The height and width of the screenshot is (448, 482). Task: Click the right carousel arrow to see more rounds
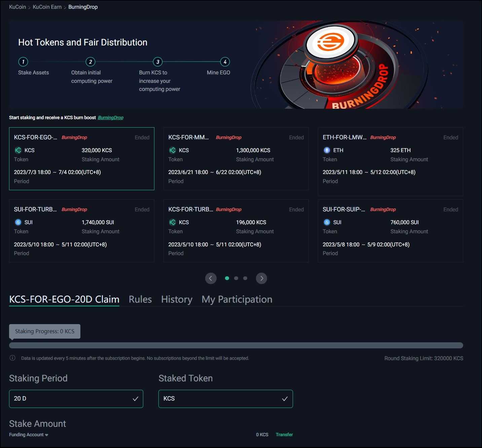coord(261,278)
